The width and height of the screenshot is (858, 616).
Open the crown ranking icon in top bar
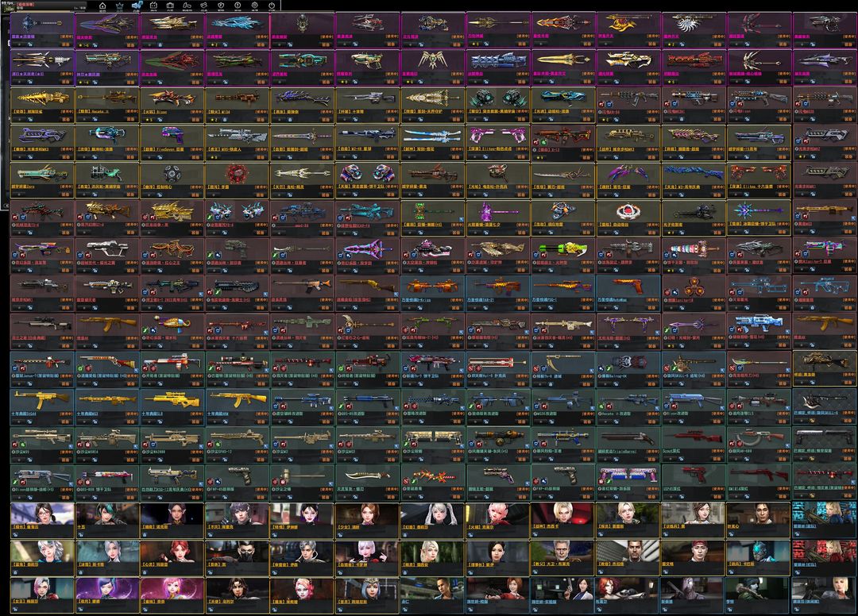pyautogui.click(x=119, y=6)
